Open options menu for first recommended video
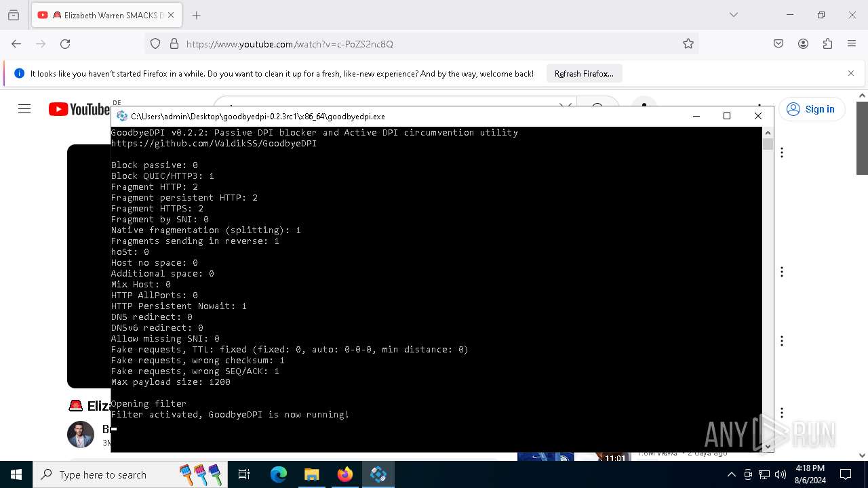The width and height of the screenshot is (868, 488). 782,152
